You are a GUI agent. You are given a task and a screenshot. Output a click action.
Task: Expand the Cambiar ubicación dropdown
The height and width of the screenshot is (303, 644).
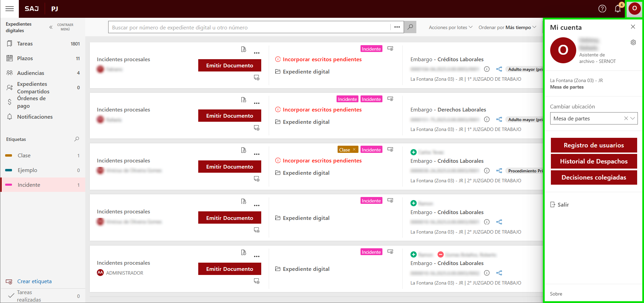tap(633, 118)
